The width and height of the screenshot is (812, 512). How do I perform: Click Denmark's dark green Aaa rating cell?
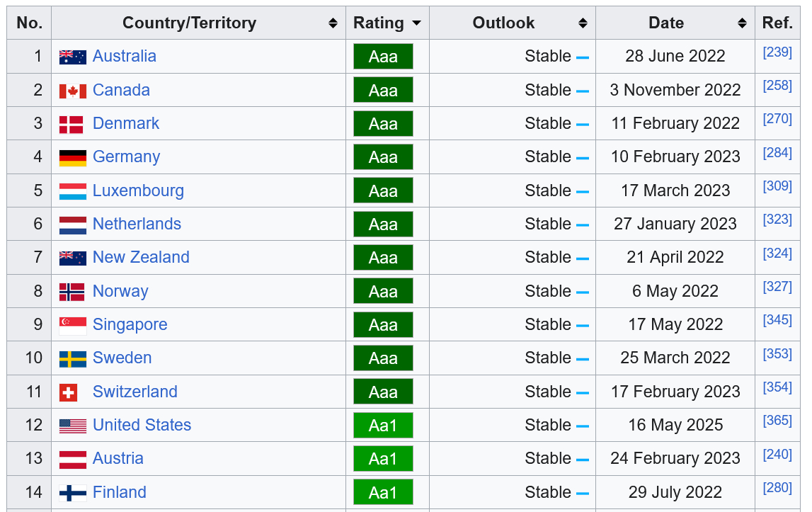[383, 124]
